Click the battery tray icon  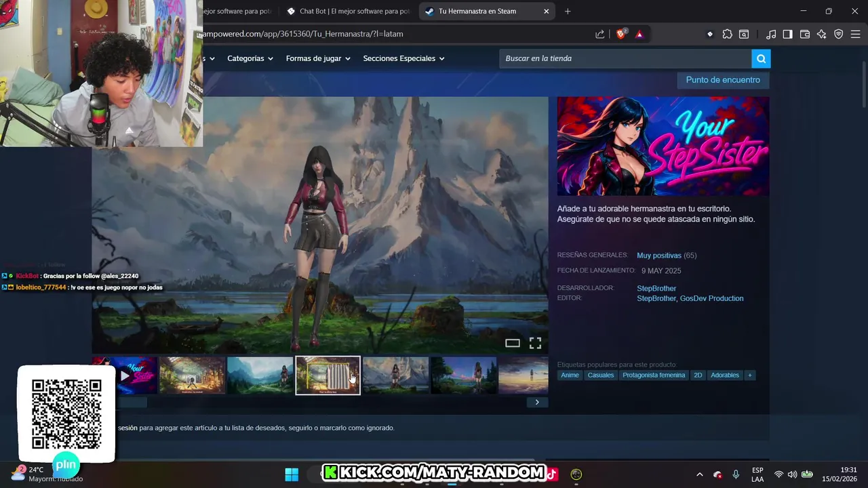point(807,474)
